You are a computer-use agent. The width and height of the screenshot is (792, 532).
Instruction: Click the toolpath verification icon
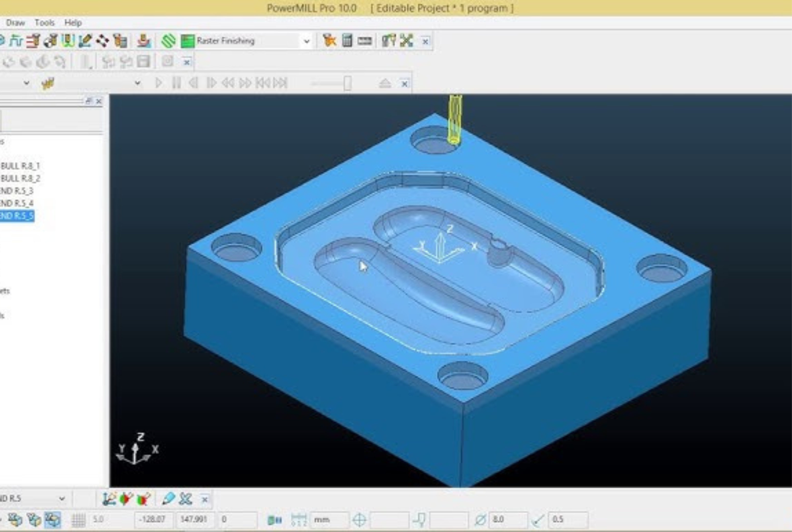329,41
